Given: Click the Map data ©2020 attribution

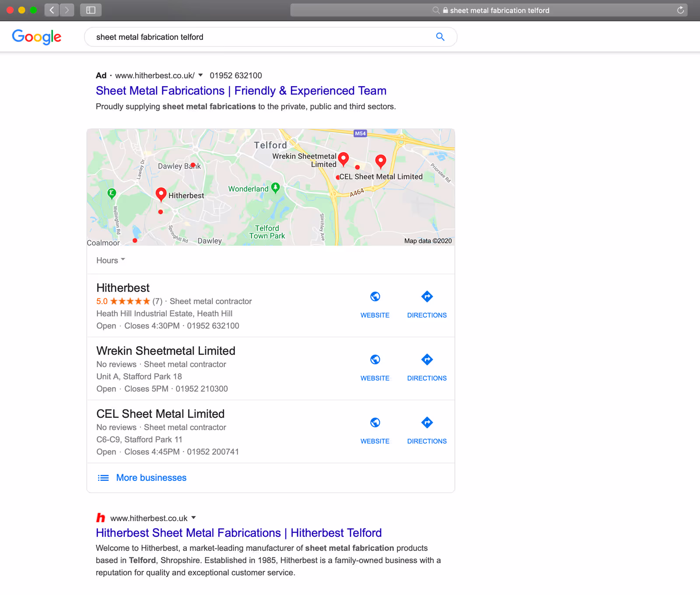Looking at the screenshot, I should (428, 241).
